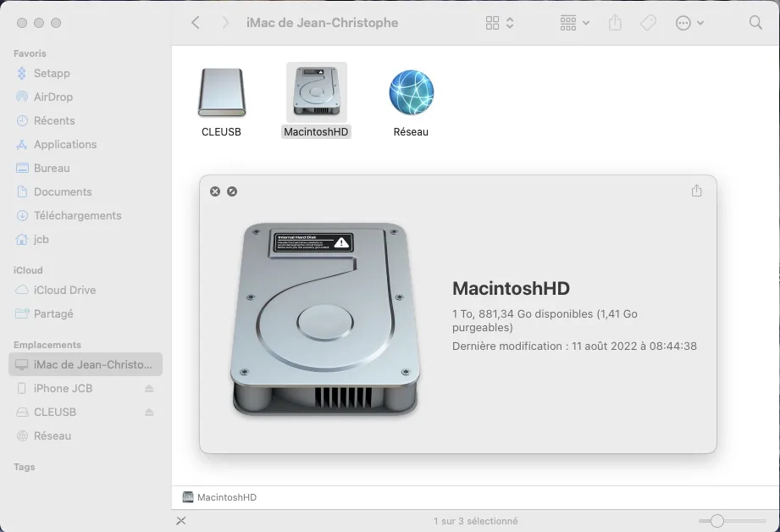Click the iCloud section header
The image size is (780, 532).
click(x=28, y=270)
